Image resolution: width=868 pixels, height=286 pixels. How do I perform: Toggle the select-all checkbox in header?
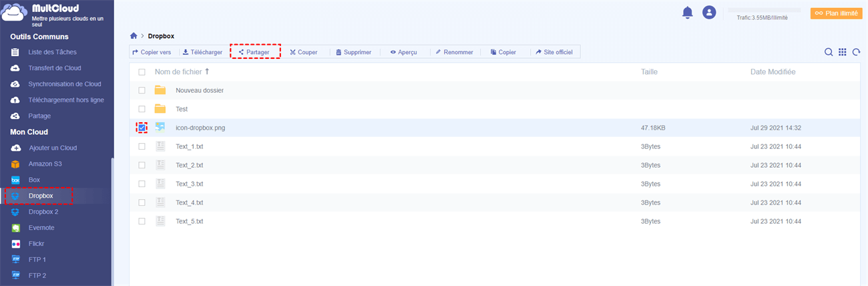[142, 71]
